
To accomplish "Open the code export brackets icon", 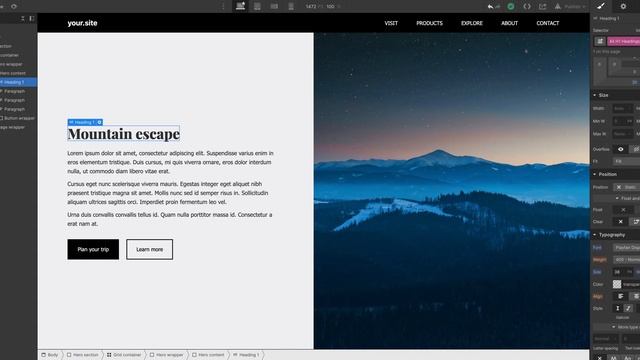I will 527,7.
